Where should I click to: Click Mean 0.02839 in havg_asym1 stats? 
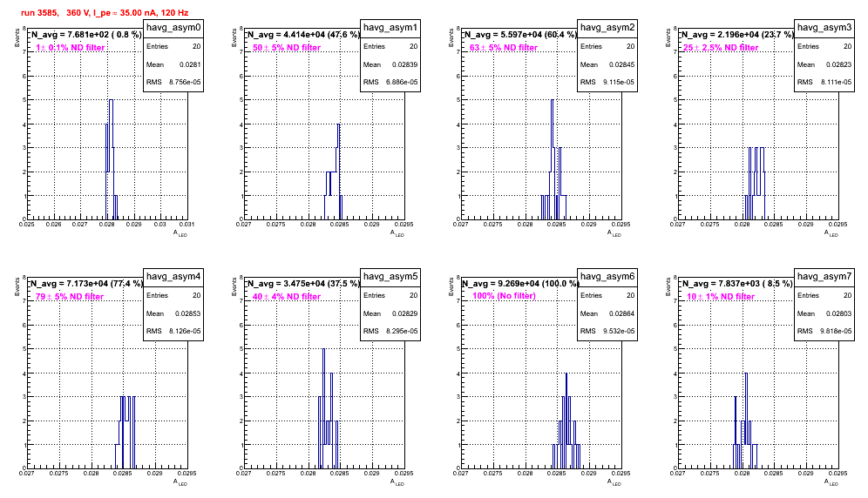tap(390, 64)
